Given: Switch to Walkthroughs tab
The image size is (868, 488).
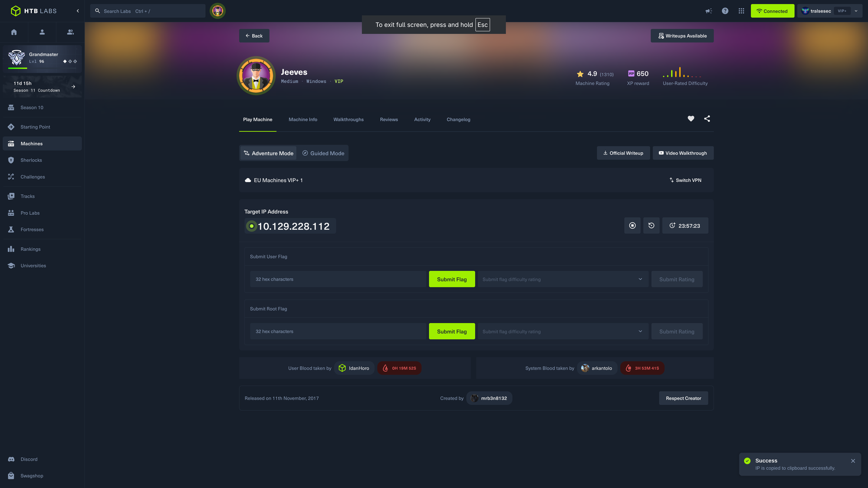Looking at the screenshot, I should pos(349,119).
